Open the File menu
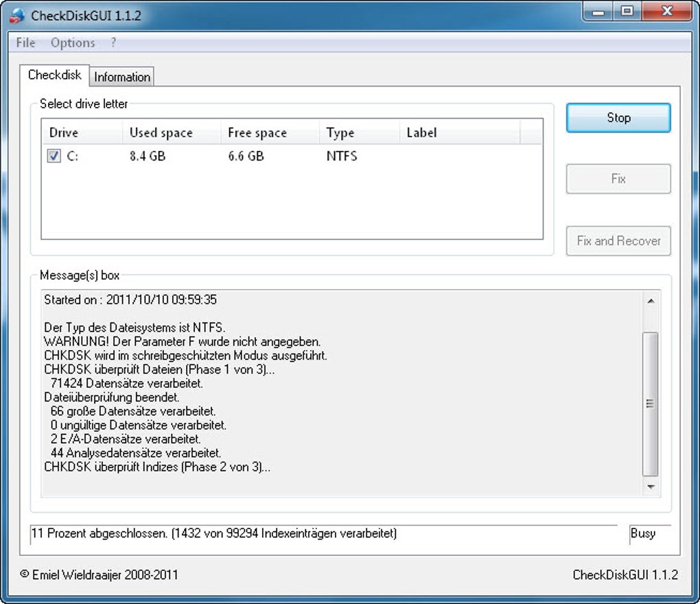 coord(25,43)
